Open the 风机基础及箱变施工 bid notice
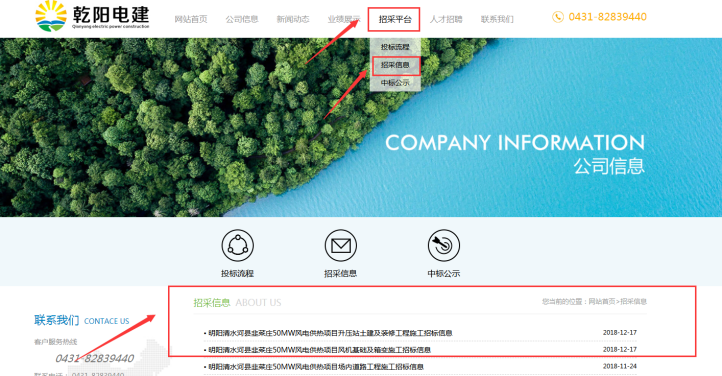Image resolution: width=722 pixels, height=376 pixels. tap(319, 350)
